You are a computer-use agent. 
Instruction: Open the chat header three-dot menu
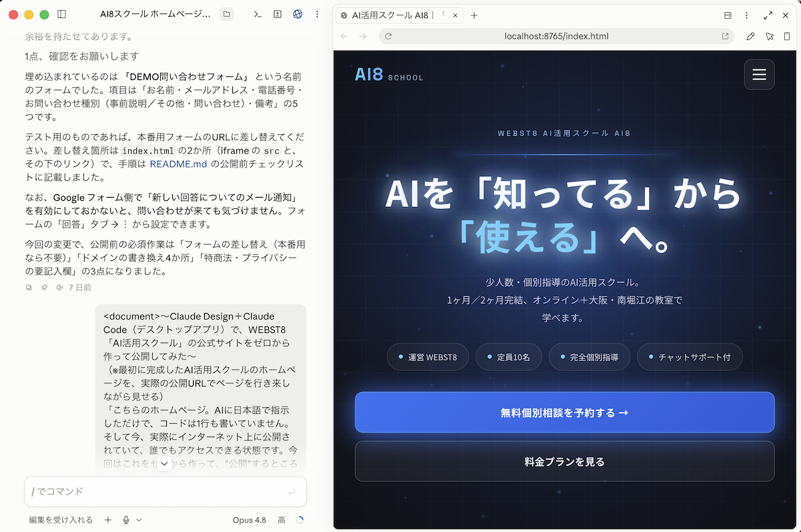316,14
